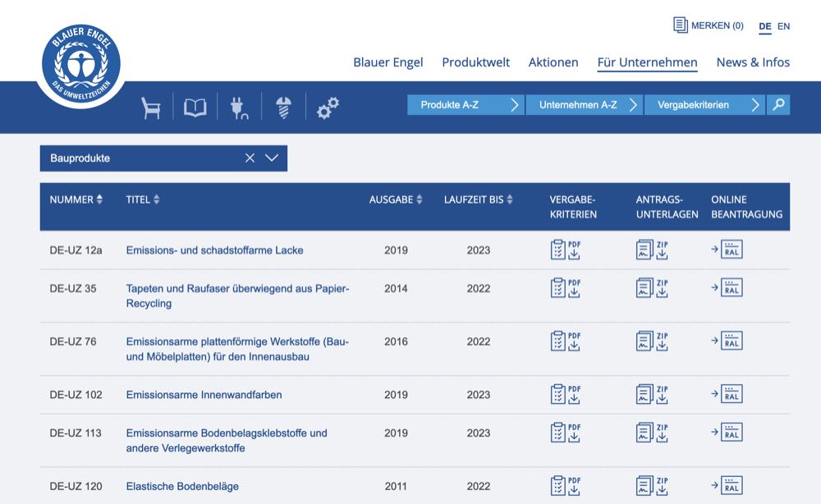Open the Blauer Engel menu

click(388, 62)
